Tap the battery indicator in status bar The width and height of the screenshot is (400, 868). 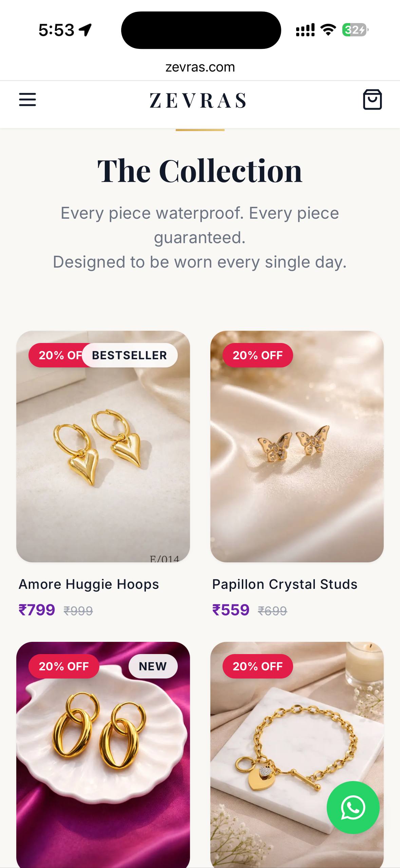(x=355, y=30)
